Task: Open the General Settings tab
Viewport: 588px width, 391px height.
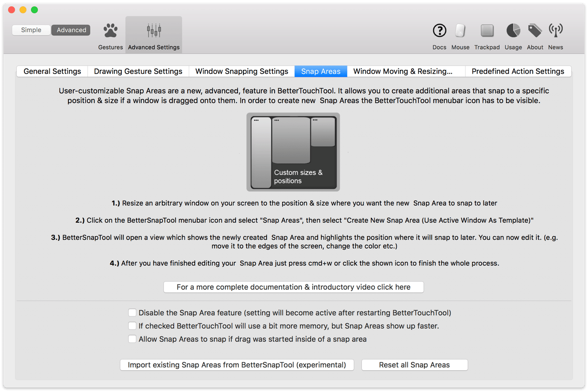Action: [x=52, y=71]
